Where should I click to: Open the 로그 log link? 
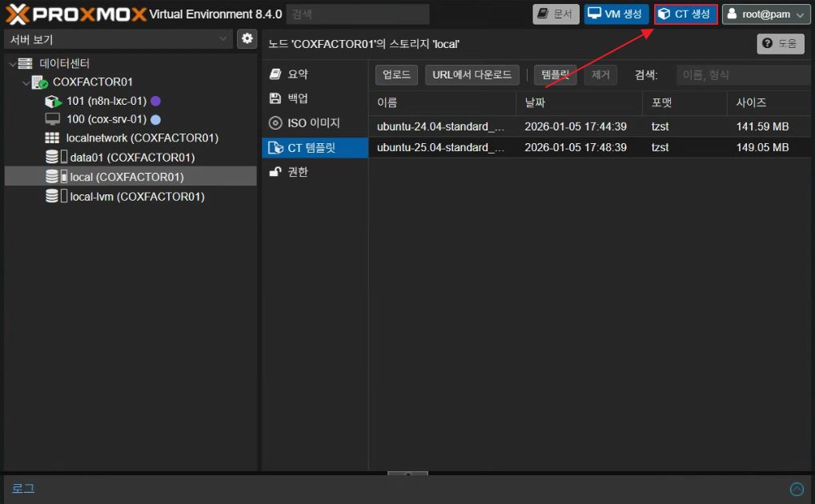click(x=23, y=489)
